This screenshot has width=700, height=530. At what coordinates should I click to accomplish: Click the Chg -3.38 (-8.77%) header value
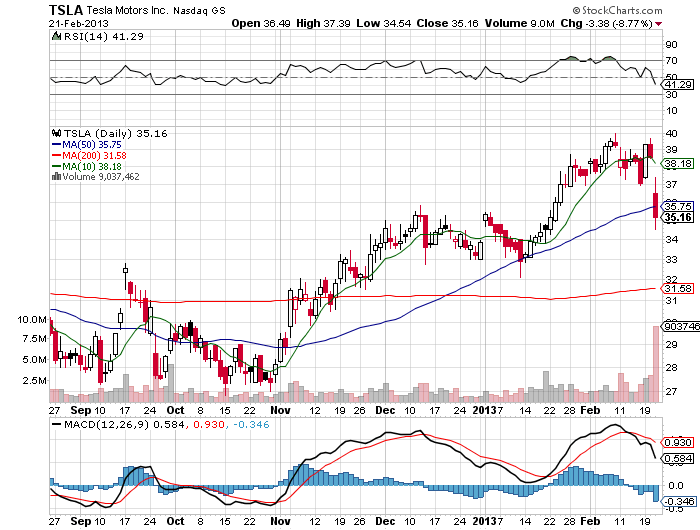point(607,23)
